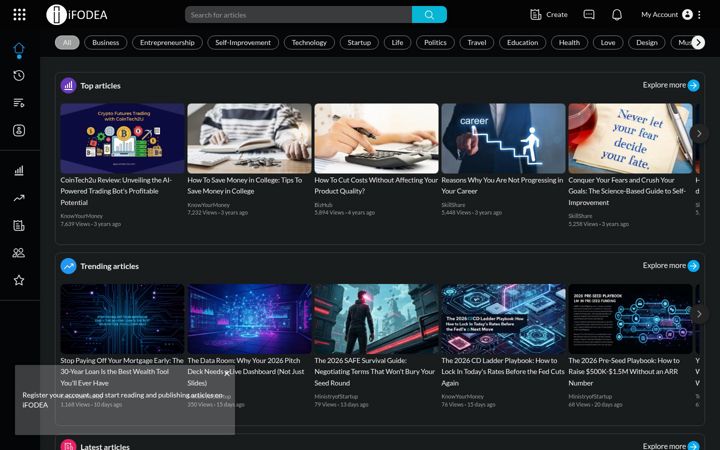Open 'The 2026 CD Ladder Playbook' title
720x450 pixels.
[503, 371]
